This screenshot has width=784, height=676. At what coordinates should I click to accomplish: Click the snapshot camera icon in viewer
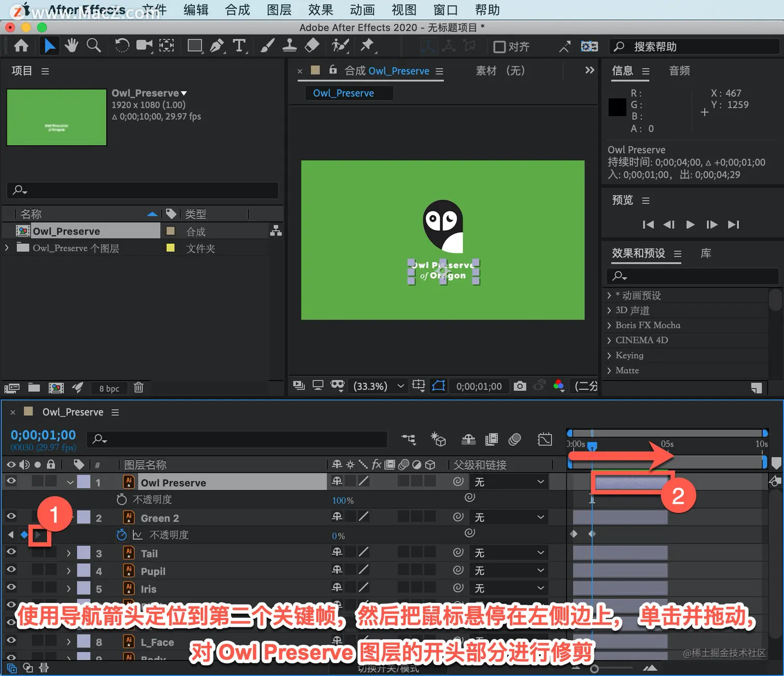coord(520,386)
